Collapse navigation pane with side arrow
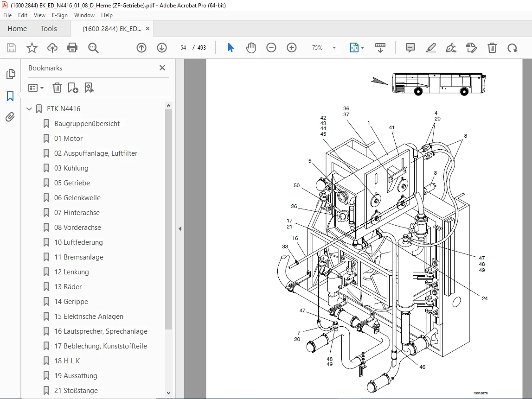Image resolution: width=532 pixels, height=399 pixels. point(180,229)
